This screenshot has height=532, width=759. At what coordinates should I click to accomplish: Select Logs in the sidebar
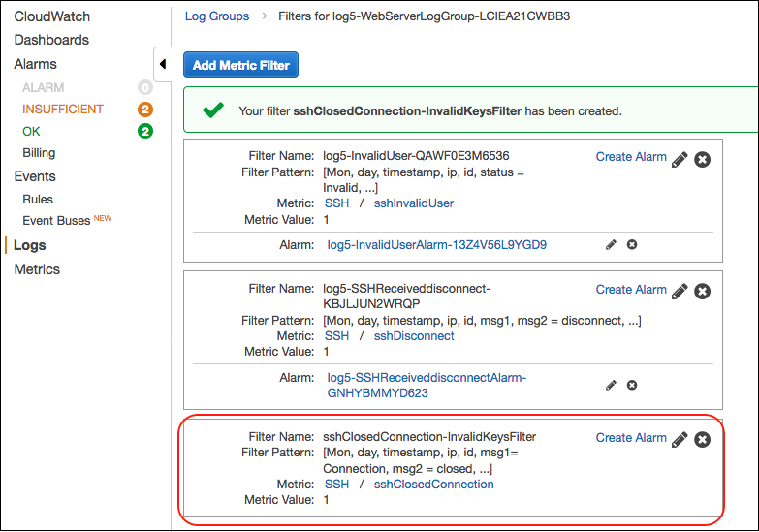click(x=30, y=245)
